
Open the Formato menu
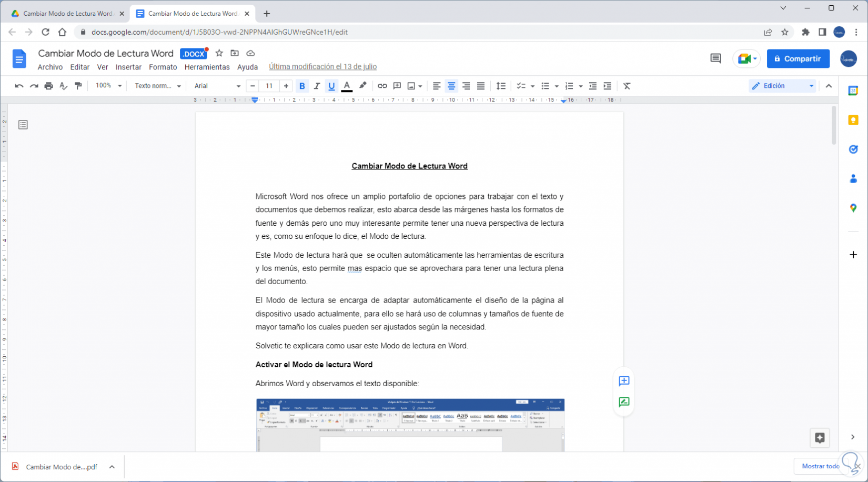coord(163,67)
